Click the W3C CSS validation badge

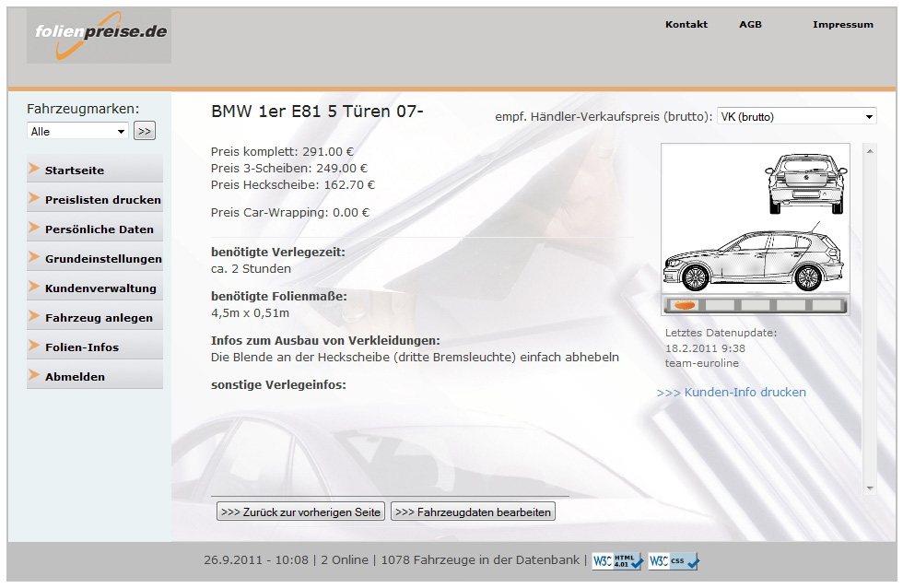pos(674,561)
